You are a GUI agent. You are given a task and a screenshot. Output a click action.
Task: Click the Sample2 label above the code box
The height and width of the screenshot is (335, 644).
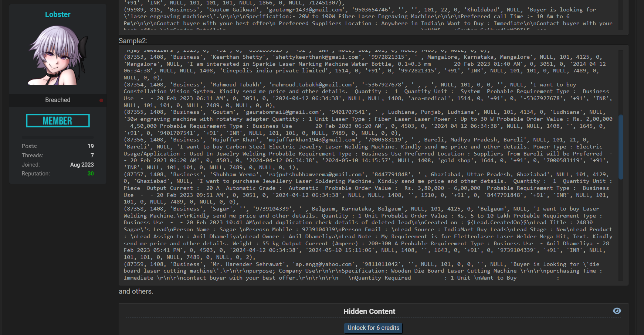point(133,41)
